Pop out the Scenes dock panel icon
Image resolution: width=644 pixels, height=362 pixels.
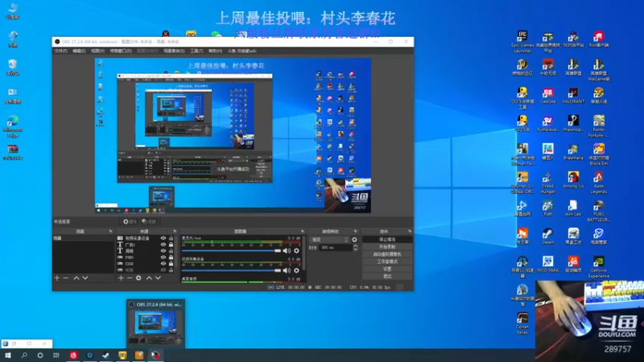(x=110, y=232)
